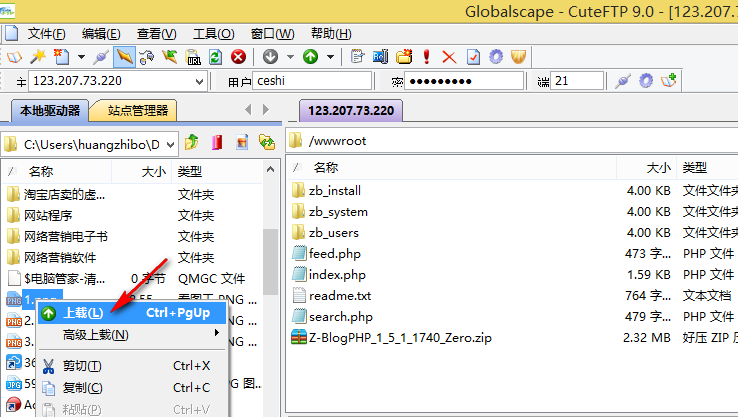Select index.php in the remote file list
Viewport: 738px width, 417px height.
point(337,275)
